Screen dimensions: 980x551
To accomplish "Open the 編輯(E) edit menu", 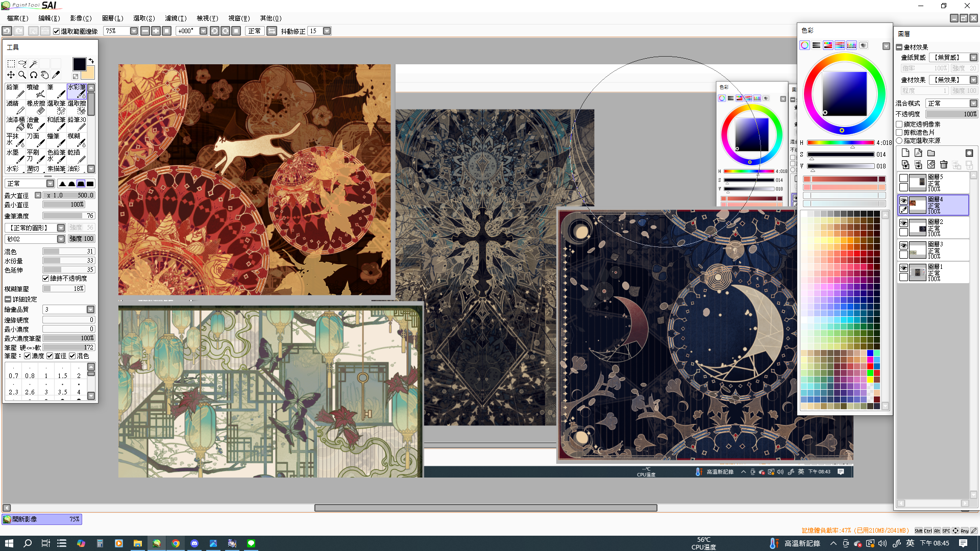I will tap(49, 18).
